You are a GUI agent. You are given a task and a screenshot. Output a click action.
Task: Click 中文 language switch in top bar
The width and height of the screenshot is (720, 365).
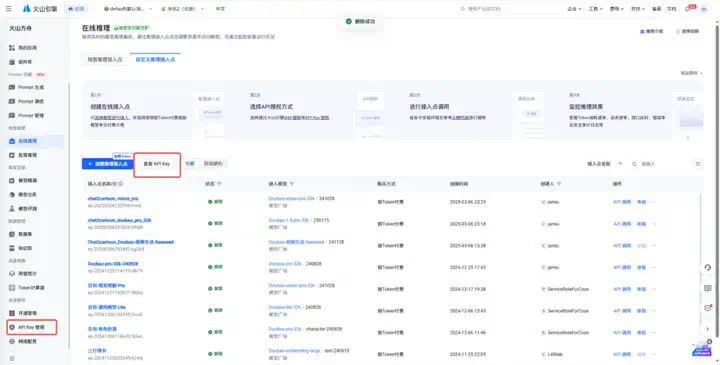(220, 9)
